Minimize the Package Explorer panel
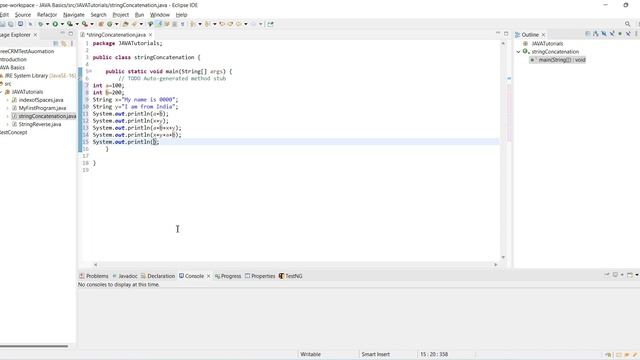The height and width of the screenshot is (360, 640). click(x=62, y=33)
